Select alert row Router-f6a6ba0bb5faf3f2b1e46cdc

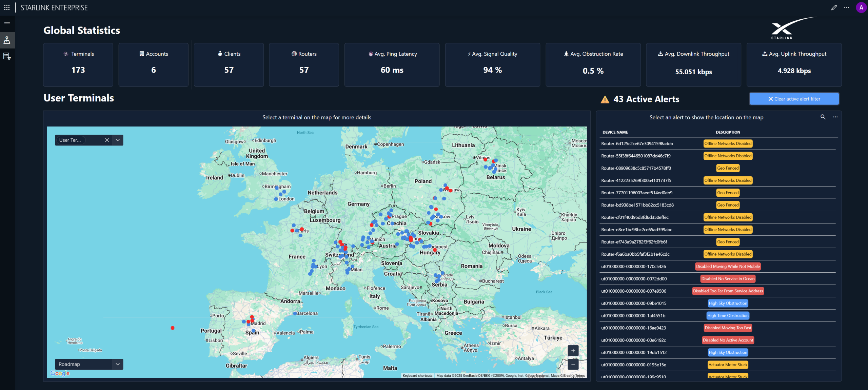pos(718,254)
